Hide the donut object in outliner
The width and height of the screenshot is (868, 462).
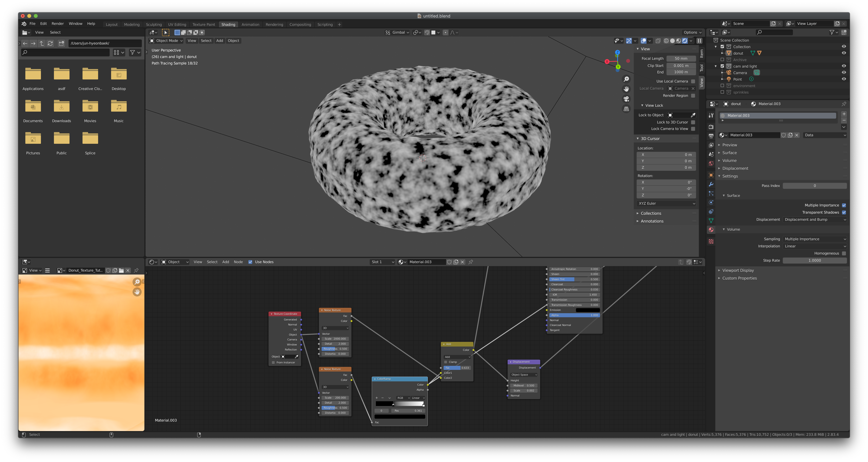(x=844, y=53)
